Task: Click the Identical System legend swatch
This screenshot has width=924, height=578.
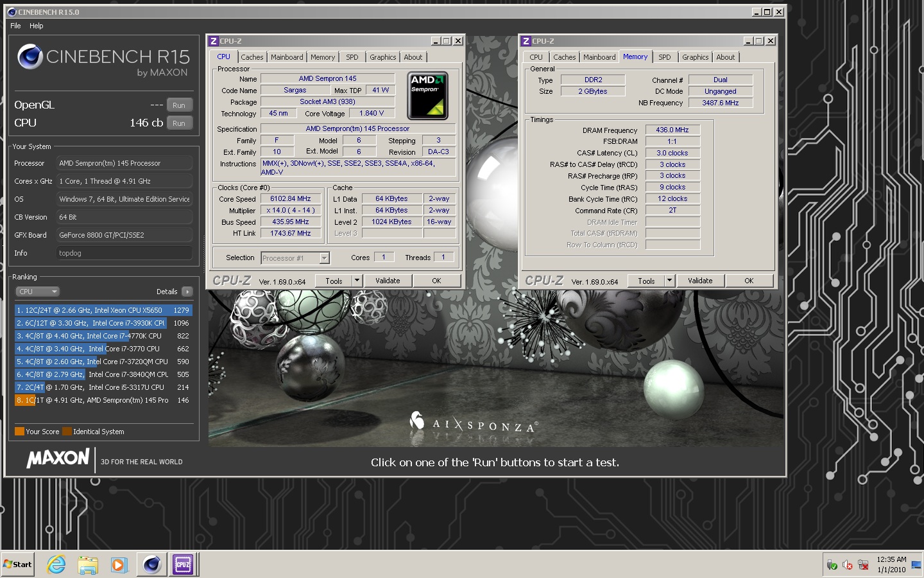Action: [67, 432]
